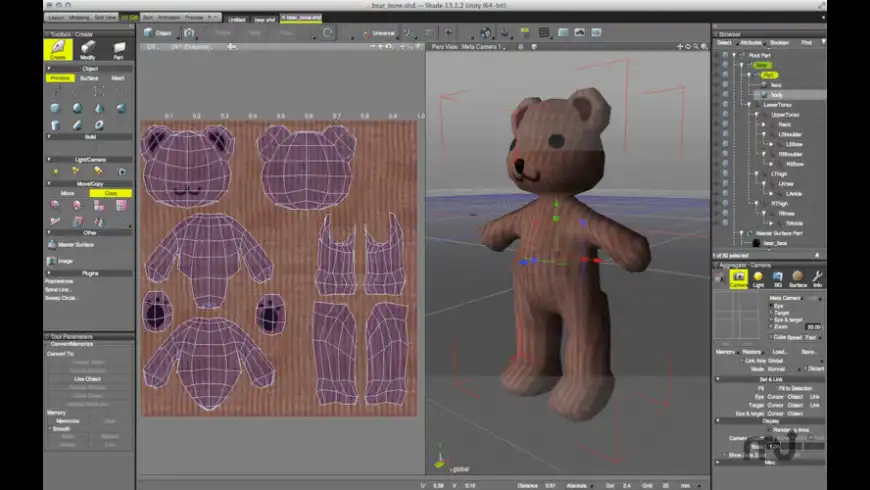This screenshot has width=870, height=490.
Task: Select the Eye & target radio button
Action: pyautogui.click(x=771, y=320)
